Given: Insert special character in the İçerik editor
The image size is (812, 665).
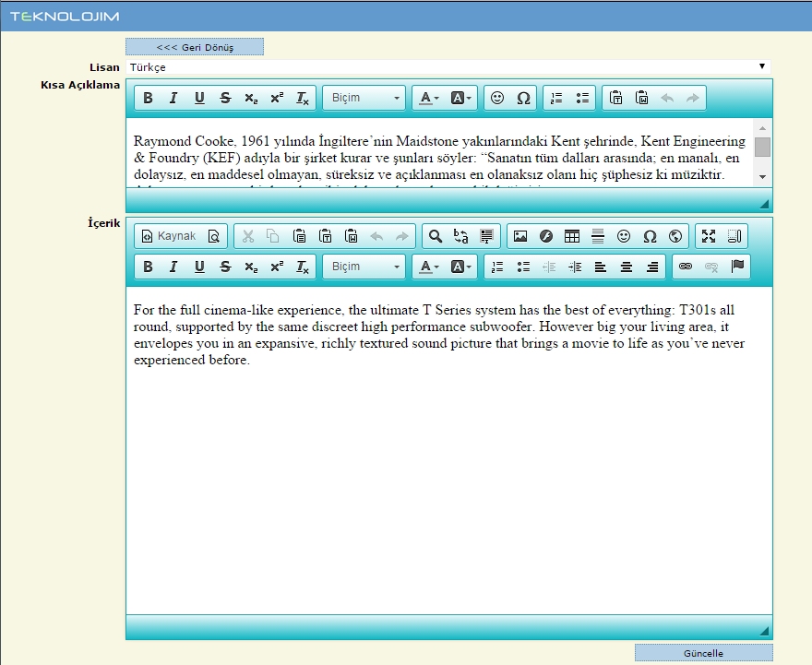Looking at the screenshot, I should pyautogui.click(x=650, y=236).
